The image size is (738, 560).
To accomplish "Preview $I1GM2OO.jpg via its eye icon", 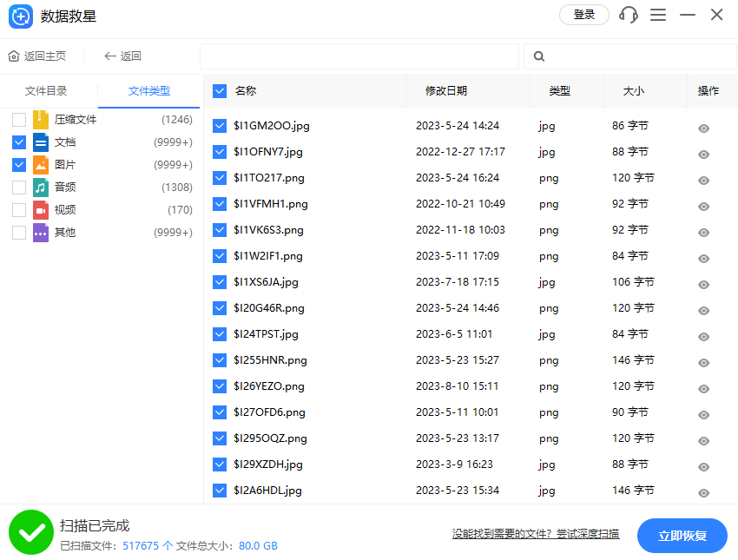I will click(x=703, y=128).
